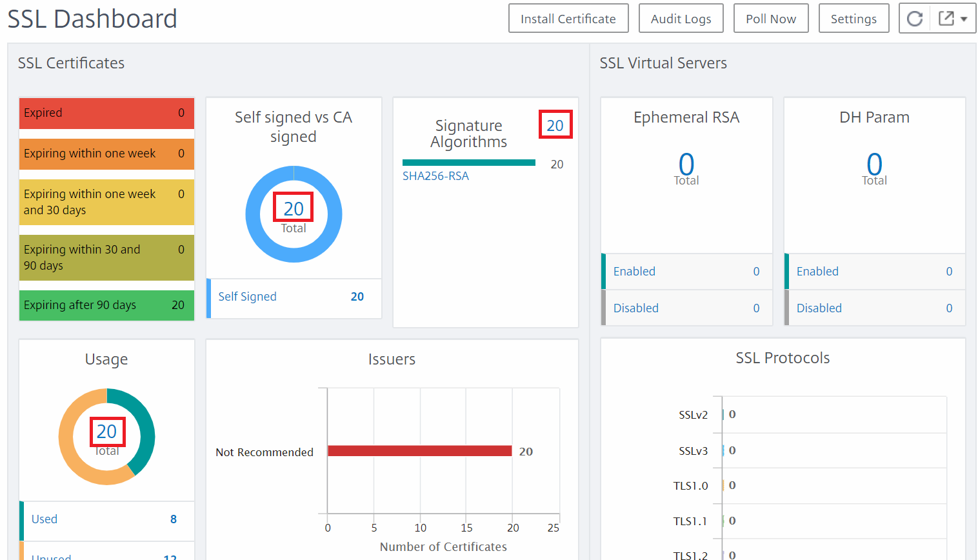The height and width of the screenshot is (560, 978).
Task: Click total in the Usage donut chart
Action: point(106,431)
